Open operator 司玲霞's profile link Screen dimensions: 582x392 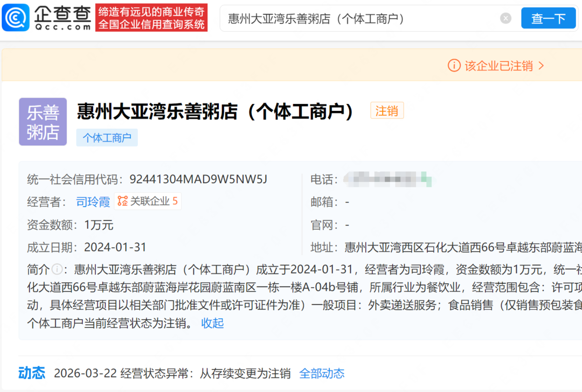(93, 202)
